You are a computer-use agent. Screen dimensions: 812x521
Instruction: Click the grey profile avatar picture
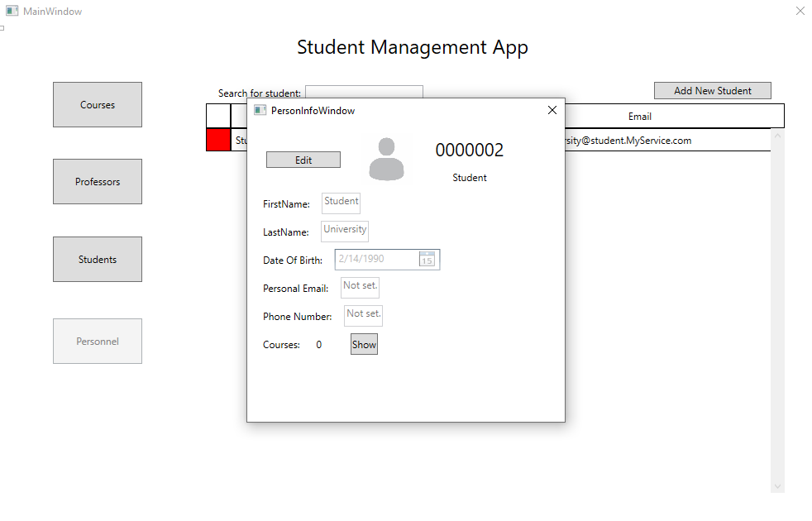[x=386, y=159]
